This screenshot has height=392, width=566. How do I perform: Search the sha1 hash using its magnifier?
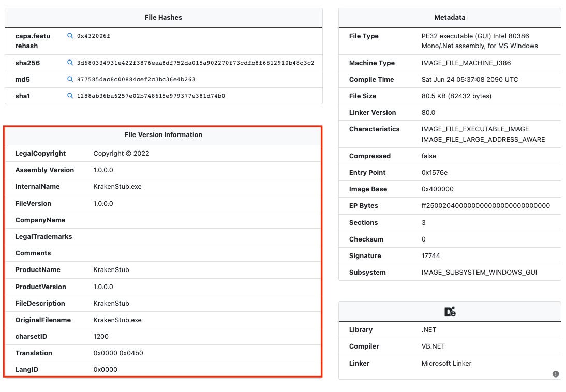point(70,96)
